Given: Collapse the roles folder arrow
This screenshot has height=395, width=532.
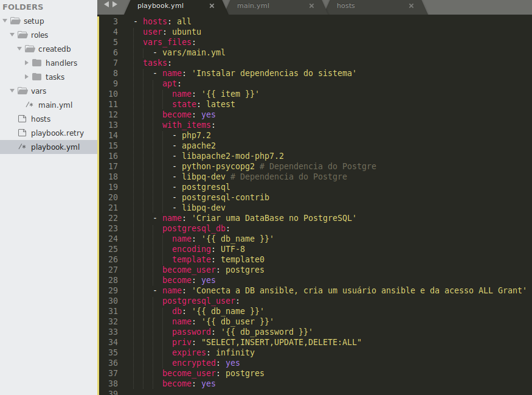Looking at the screenshot, I should click(x=12, y=35).
